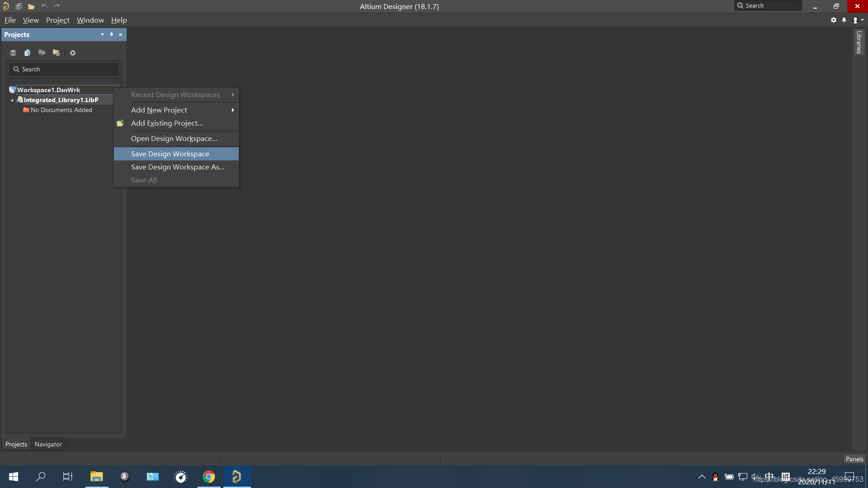This screenshot has width=868, height=488.
Task: Open Chrome from the taskbar
Action: 209,477
